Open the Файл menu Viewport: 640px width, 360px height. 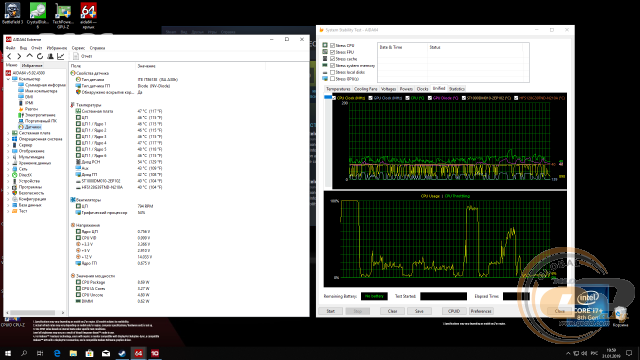(10, 48)
